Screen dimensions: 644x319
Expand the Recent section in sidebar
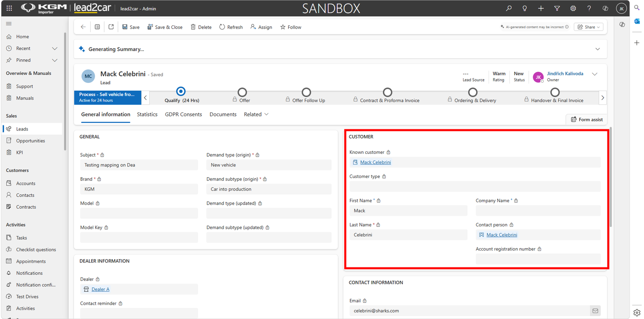pyautogui.click(x=55, y=48)
